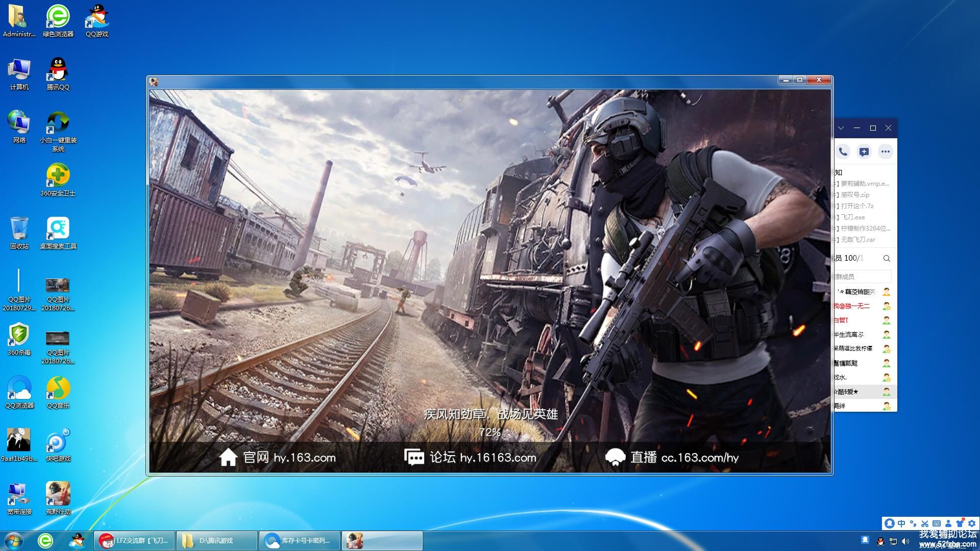Select the QQ图片 20180729 file on desktop
Viewport: 980px width, 551px height.
tap(19, 290)
